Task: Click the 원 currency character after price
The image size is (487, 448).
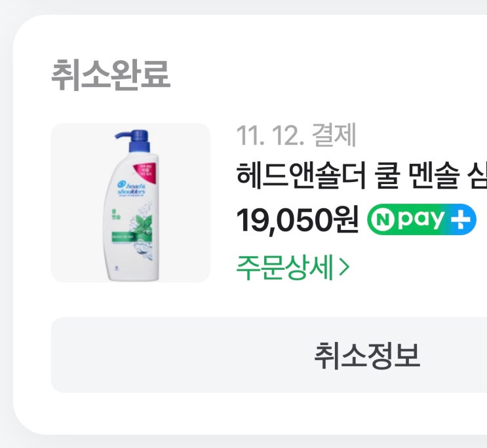Action: click(x=346, y=219)
